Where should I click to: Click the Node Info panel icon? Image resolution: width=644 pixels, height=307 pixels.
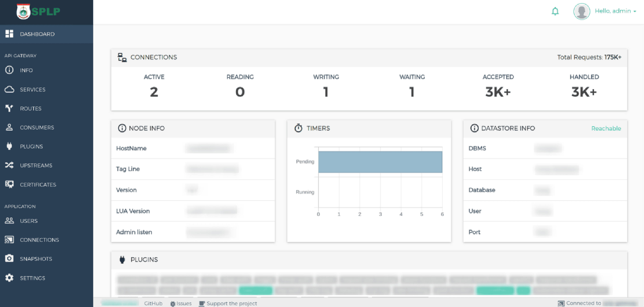(122, 128)
